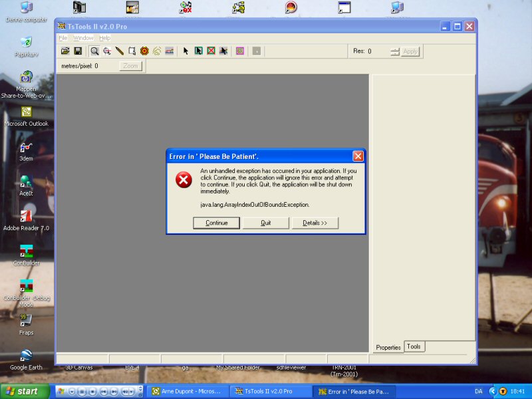Maximize the TsTools II window

(x=458, y=26)
